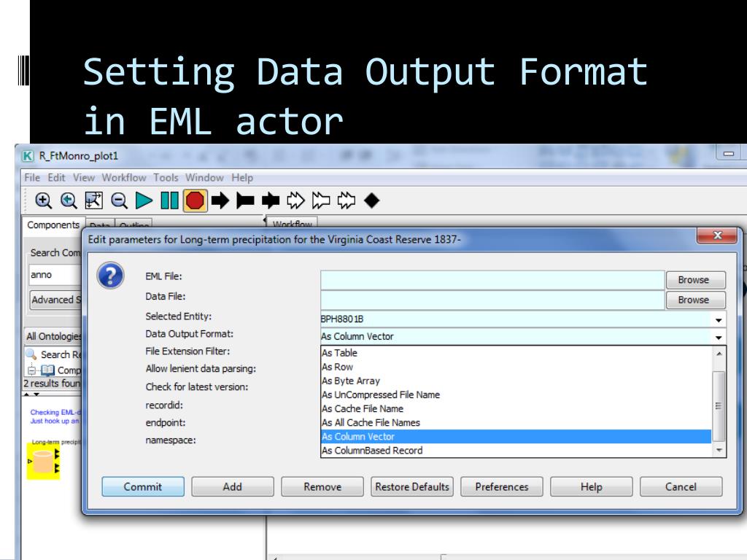
Task: Open the Selected Entity dropdown arrow
Action: click(719, 320)
